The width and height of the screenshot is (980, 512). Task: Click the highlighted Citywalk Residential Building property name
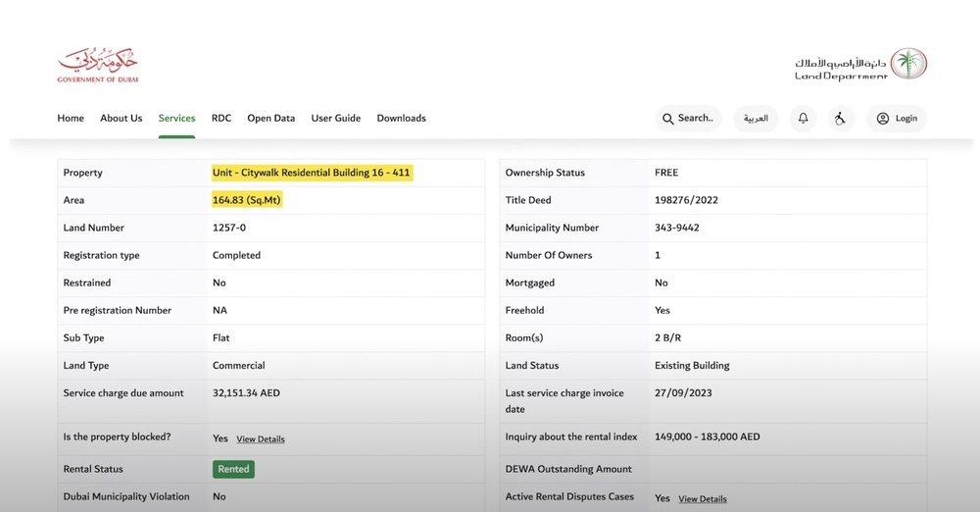(311, 173)
